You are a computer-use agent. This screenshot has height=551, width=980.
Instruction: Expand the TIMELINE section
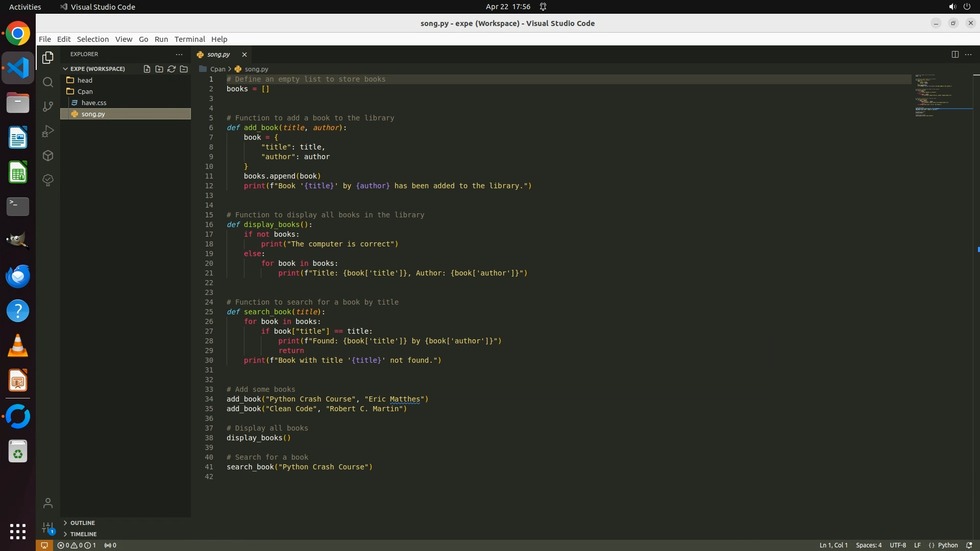83,534
